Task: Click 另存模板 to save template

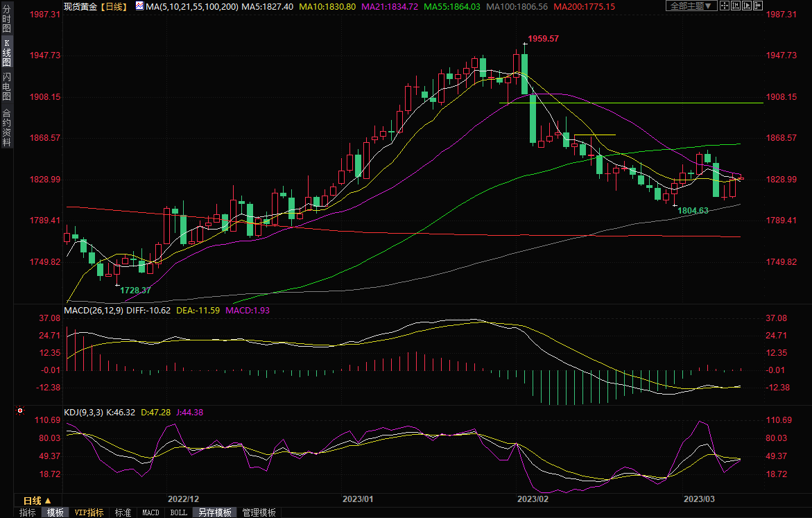Action: pyautogui.click(x=214, y=512)
